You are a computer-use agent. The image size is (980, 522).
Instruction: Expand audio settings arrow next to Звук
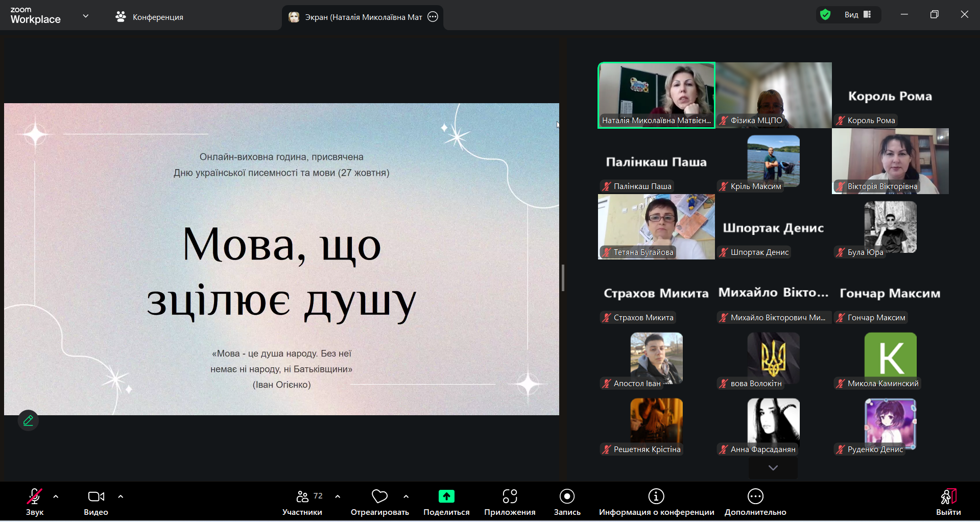pyautogui.click(x=56, y=496)
